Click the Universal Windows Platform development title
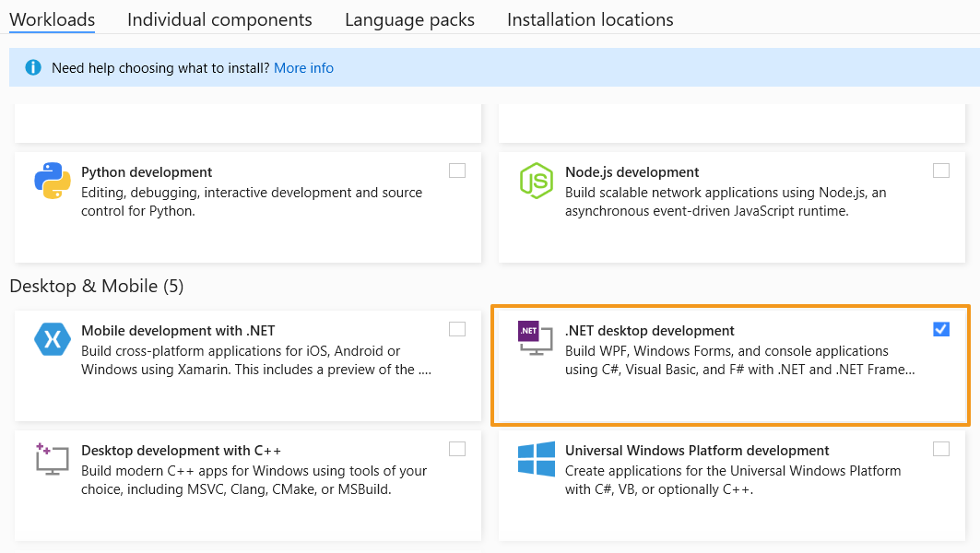The image size is (980, 553). coord(697,451)
